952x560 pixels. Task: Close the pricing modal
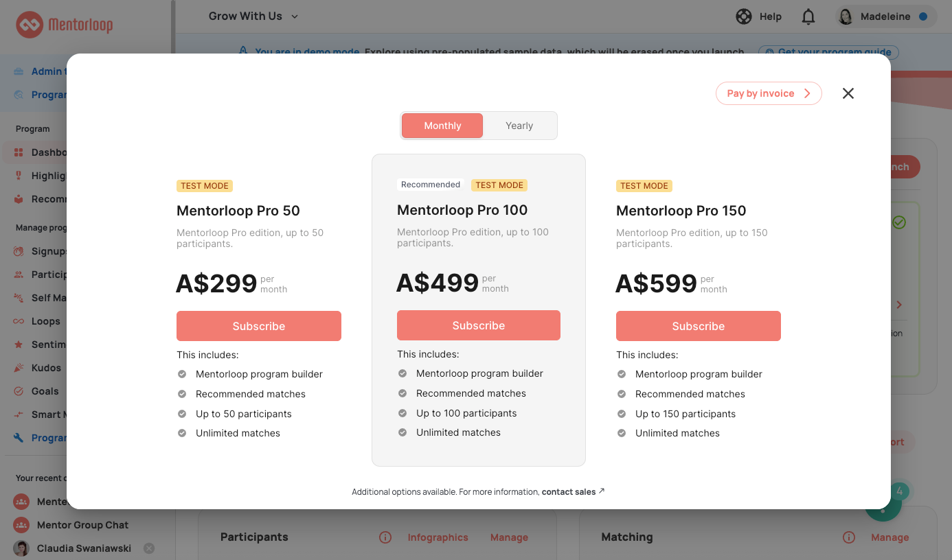(x=848, y=93)
